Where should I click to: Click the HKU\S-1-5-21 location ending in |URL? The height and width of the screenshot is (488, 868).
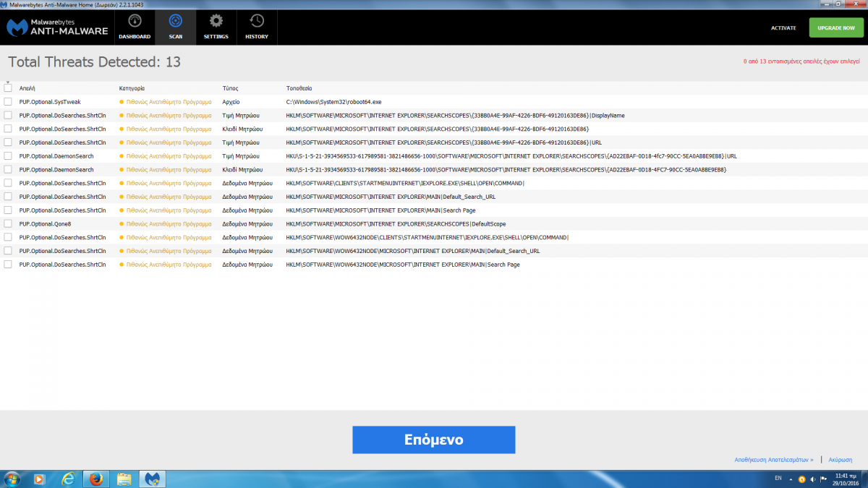coord(511,156)
